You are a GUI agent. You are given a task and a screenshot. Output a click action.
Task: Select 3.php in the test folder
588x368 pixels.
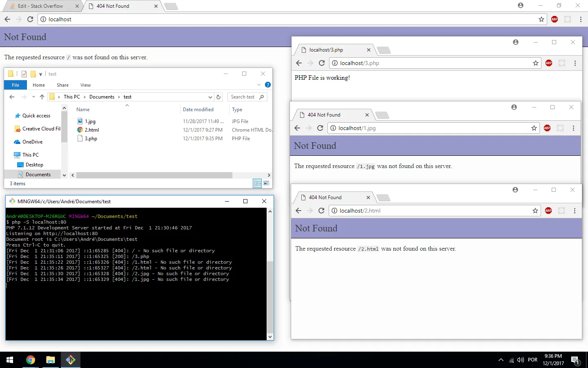click(x=91, y=139)
